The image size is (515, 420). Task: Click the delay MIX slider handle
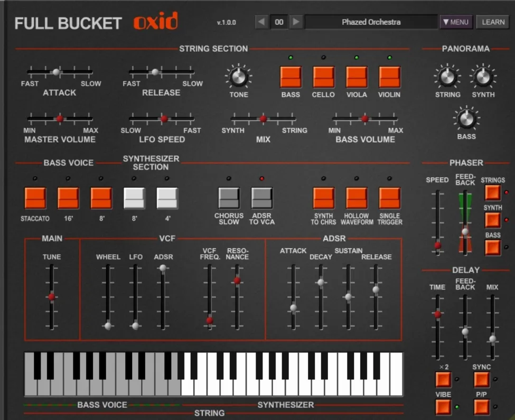tap(492, 339)
